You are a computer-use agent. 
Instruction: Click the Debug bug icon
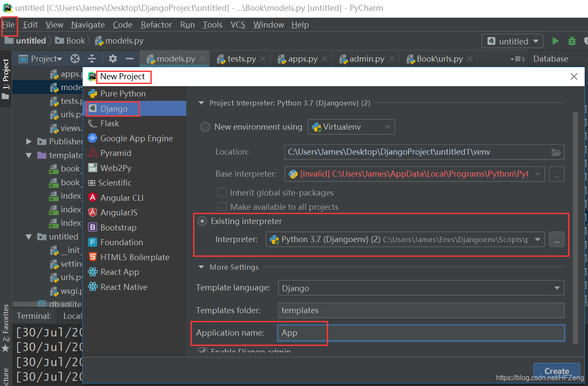pos(572,41)
